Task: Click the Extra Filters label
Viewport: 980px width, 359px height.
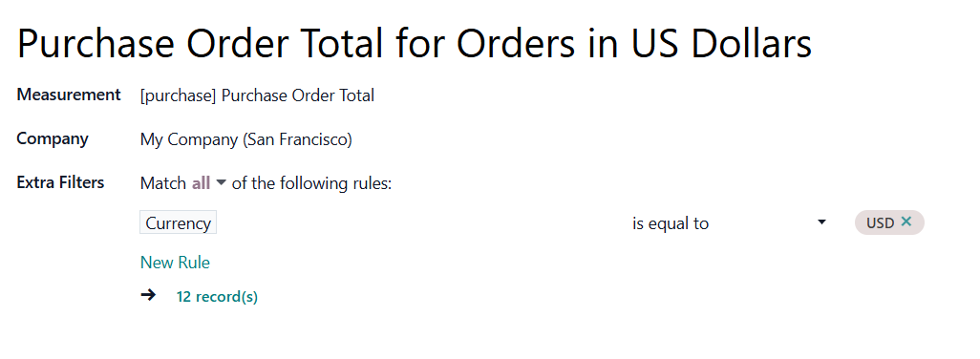Action: (x=60, y=182)
